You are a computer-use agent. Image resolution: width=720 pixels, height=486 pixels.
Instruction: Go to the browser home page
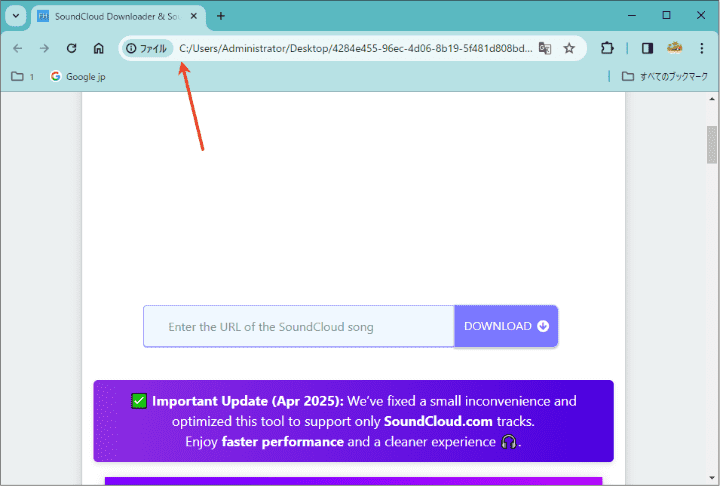point(98,48)
